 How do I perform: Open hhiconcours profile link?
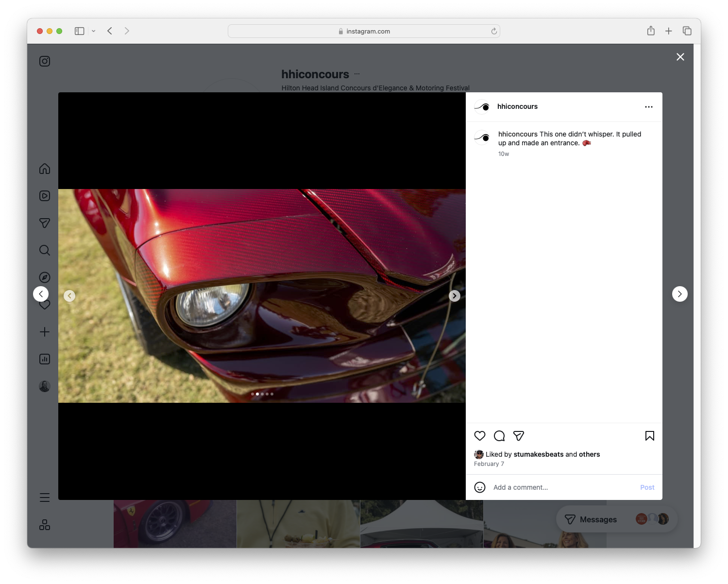click(517, 106)
